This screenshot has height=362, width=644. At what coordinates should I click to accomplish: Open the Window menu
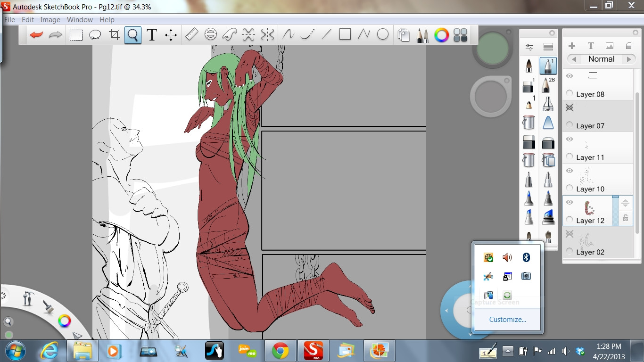click(80, 20)
